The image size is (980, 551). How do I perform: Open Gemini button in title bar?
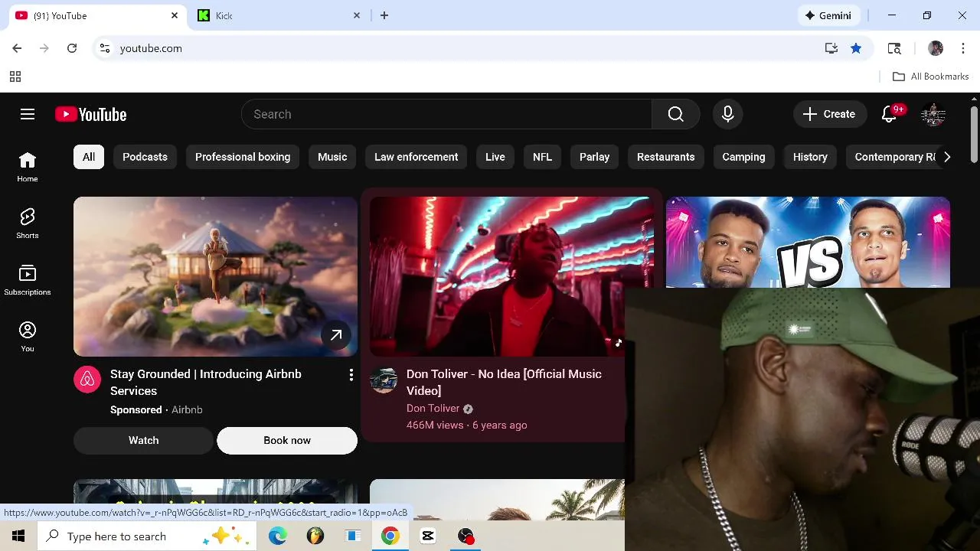pyautogui.click(x=828, y=15)
